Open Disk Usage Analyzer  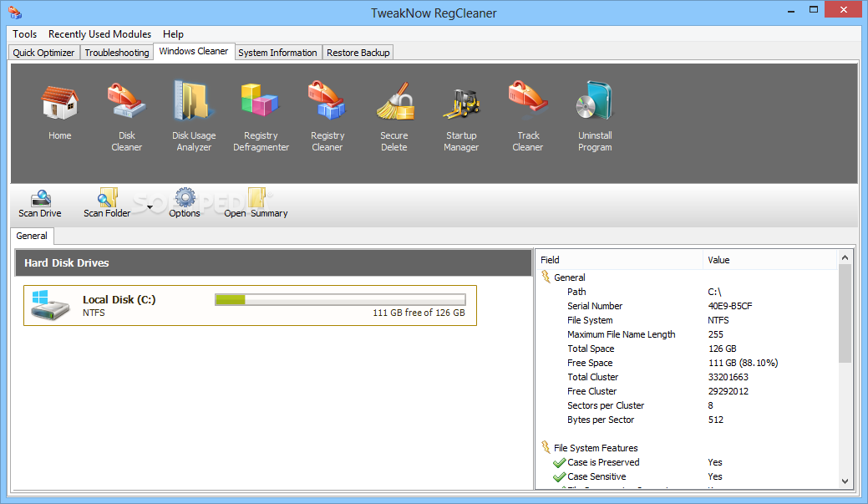point(193,101)
